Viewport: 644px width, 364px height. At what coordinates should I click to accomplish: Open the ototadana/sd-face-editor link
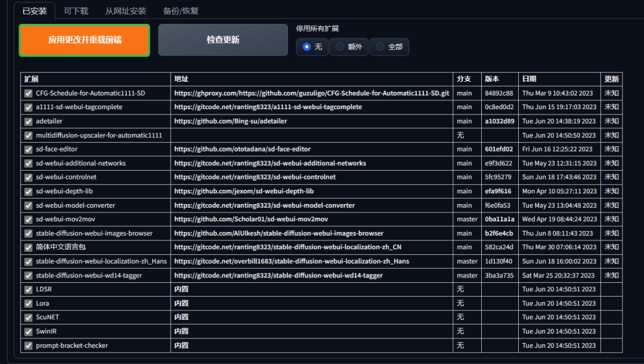pos(242,149)
